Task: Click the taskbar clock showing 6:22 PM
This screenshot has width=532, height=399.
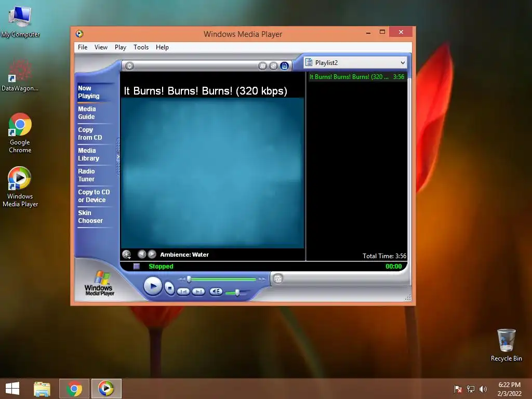Action: pyautogui.click(x=509, y=389)
